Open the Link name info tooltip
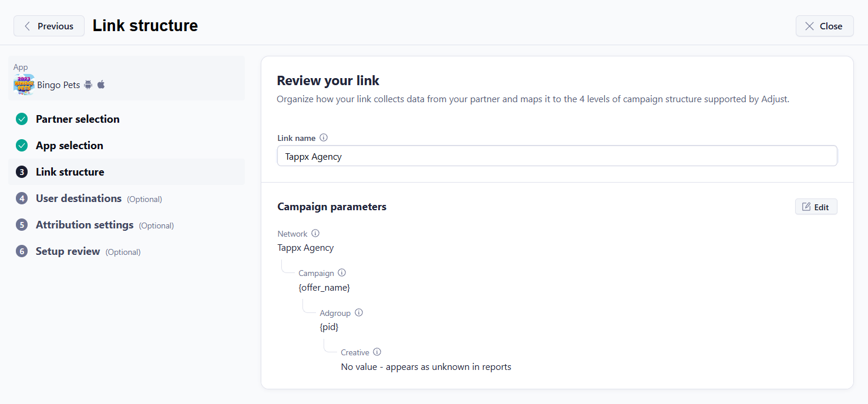The height and width of the screenshot is (404, 868). tap(324, 137)
